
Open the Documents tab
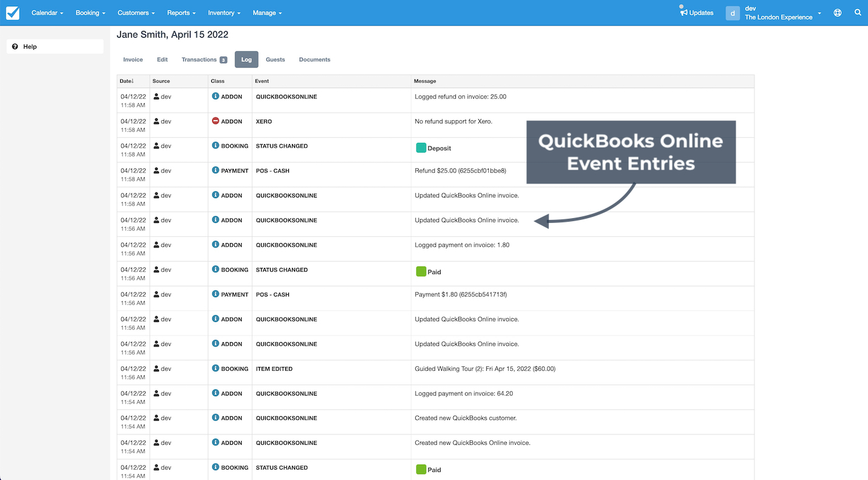click(x=314, y=60)
